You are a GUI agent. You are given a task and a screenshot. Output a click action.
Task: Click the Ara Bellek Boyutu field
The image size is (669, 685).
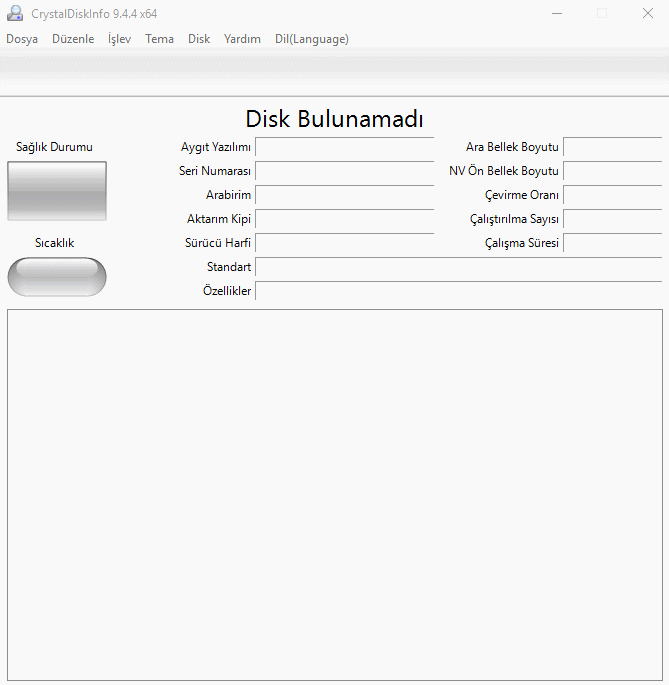(613, 147)
